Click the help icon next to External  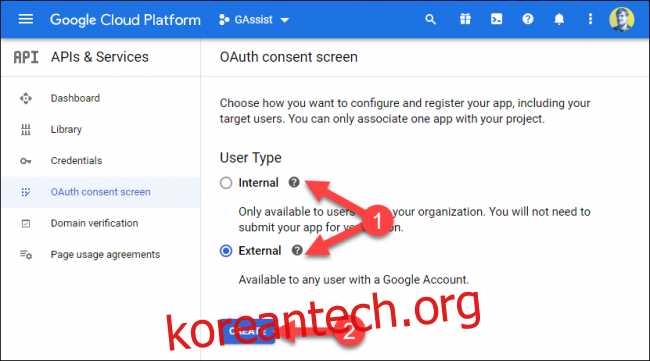(297, 250)
